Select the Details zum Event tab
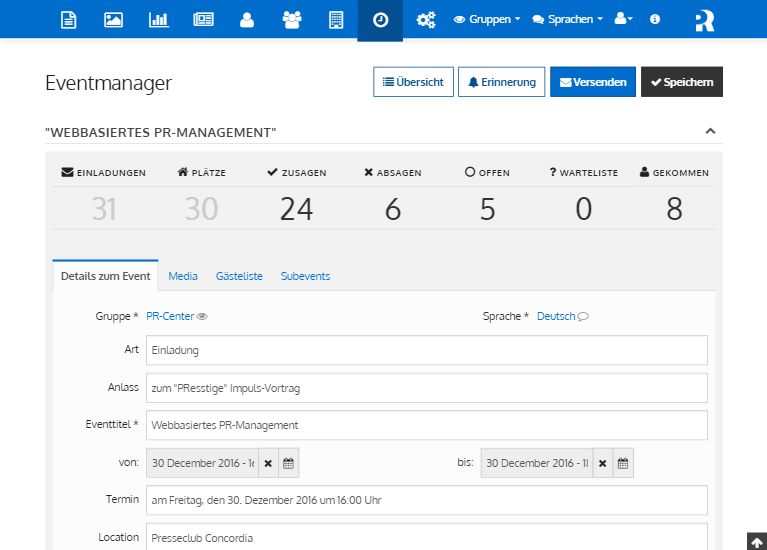The height and width of the screenshot is (550, 767). (105, 276)
